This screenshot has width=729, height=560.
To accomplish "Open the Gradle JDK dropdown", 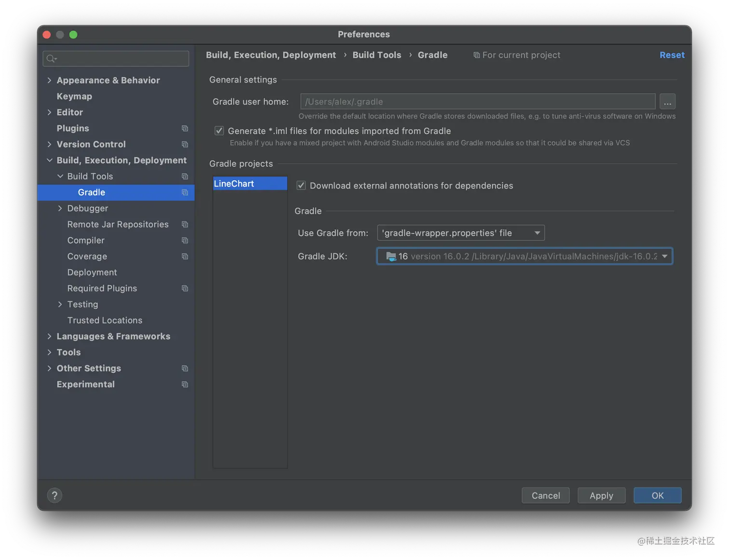I will click(665, 256).
